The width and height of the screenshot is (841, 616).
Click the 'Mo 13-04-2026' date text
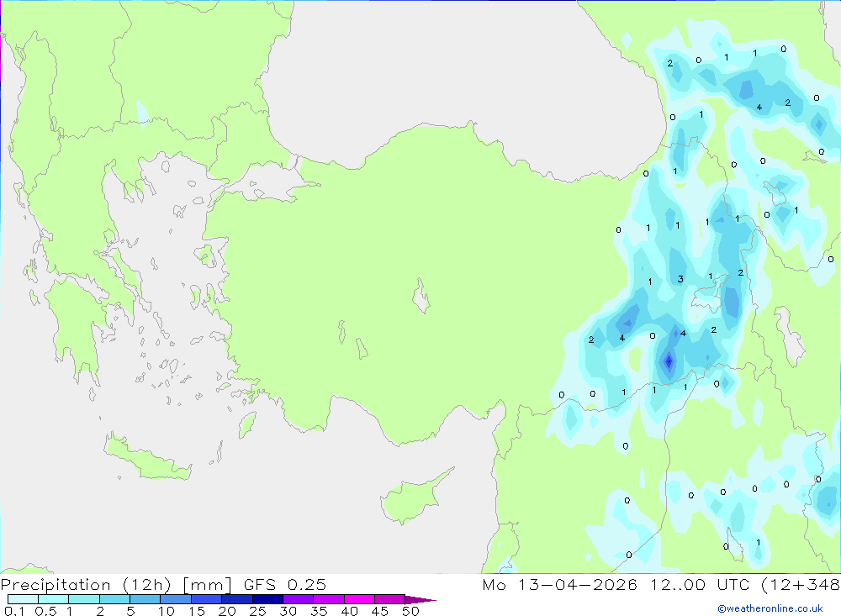pyautogui.click(x=559, y=585)
